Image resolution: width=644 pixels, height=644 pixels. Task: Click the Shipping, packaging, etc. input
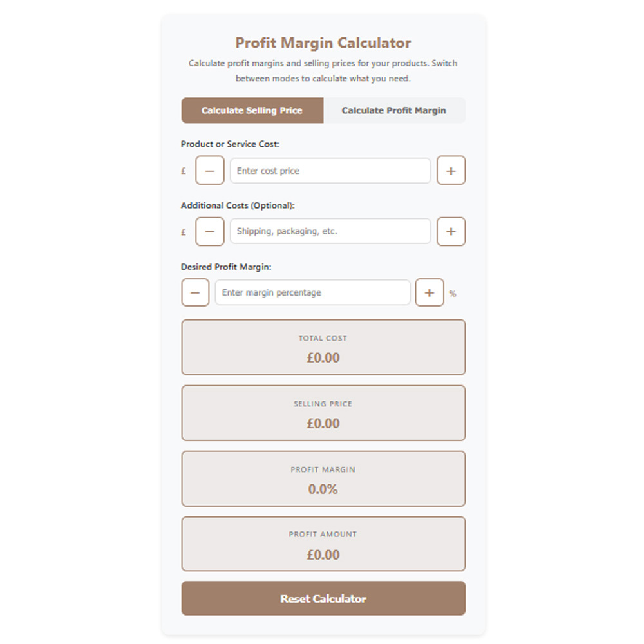tap(330, 231)
